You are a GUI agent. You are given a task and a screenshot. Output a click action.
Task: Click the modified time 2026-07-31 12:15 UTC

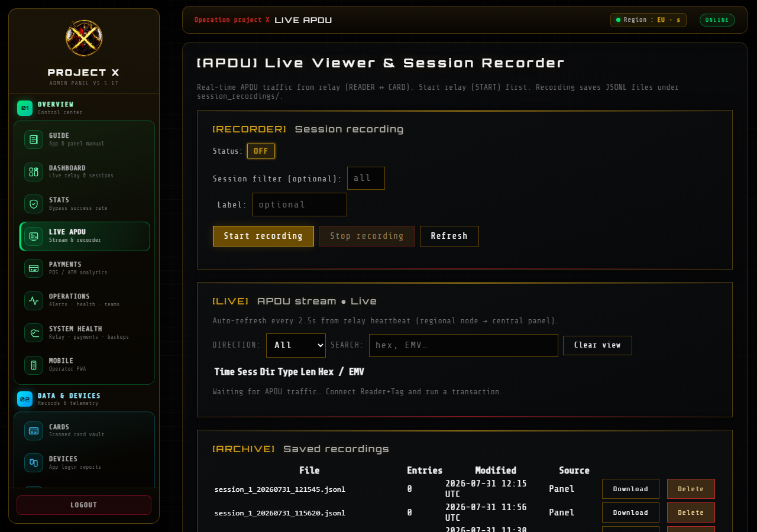[486, 489]
